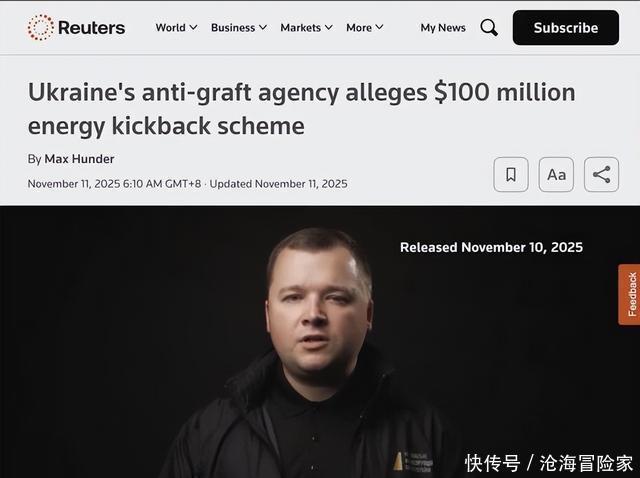This screenshot has height=478, width=640.
Task: Open the orange Feedback side tab
Action: (x=629, y=294)
